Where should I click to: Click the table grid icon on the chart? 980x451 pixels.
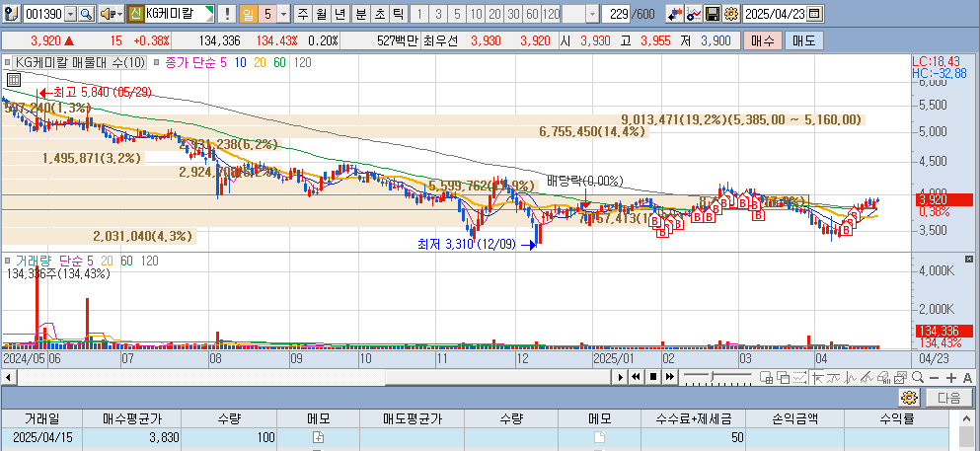point(14,79)
